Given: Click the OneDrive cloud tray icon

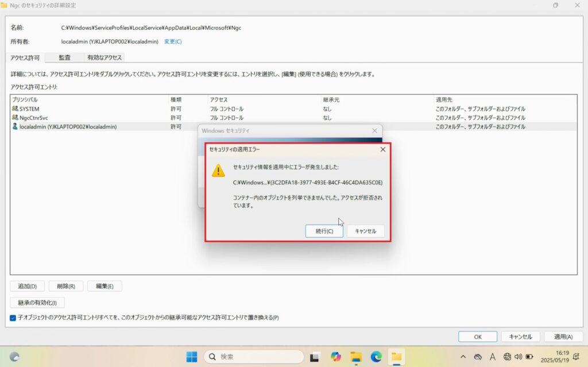Looking at the screenshot, I should (477, 357).
